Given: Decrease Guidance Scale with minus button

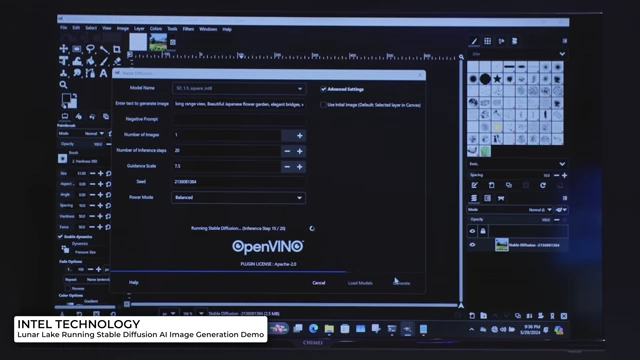Looking at the screenshot, I should coord(287,167).
